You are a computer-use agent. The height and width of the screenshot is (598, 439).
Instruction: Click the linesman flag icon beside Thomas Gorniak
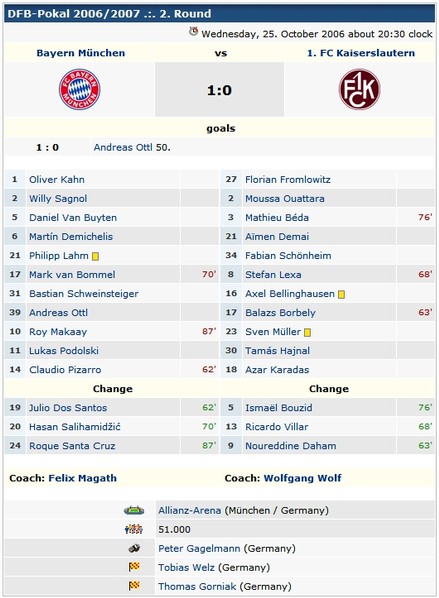coord(134,586)
